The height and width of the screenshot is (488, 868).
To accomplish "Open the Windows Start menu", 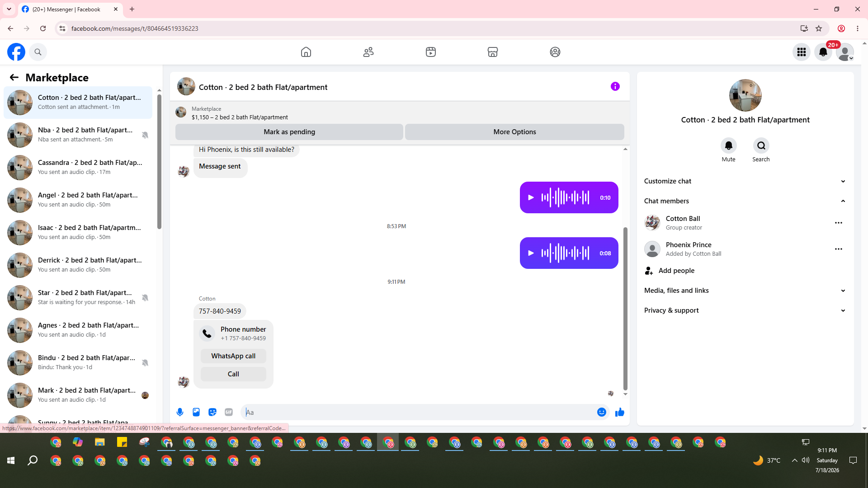I will pyautogui.click(x=11, y=460).
